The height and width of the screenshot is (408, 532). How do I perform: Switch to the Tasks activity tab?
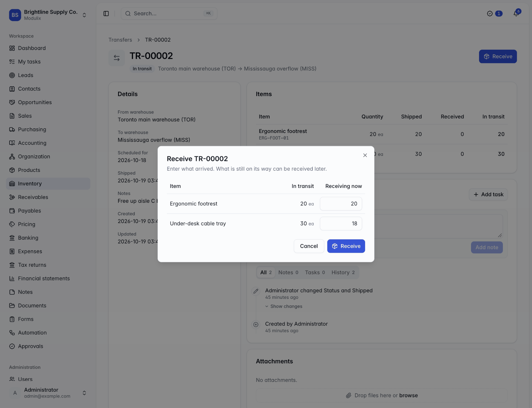pos(315,272)
